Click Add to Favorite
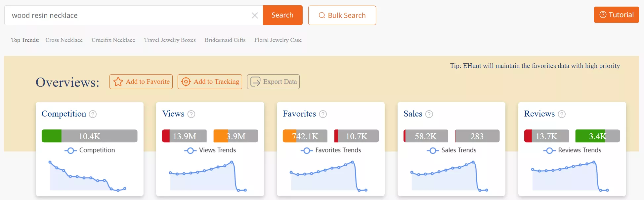Image resolution: width=644 pixels, height=200 pixels. [141, 82]
